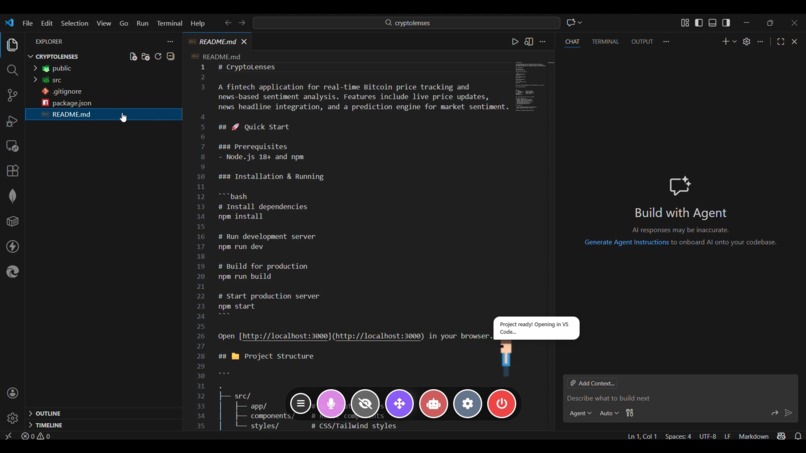The height and width of the screenshot is (453, 806).
Task: Open the MongoDB leaf icon view
Action: coord(12,196)
